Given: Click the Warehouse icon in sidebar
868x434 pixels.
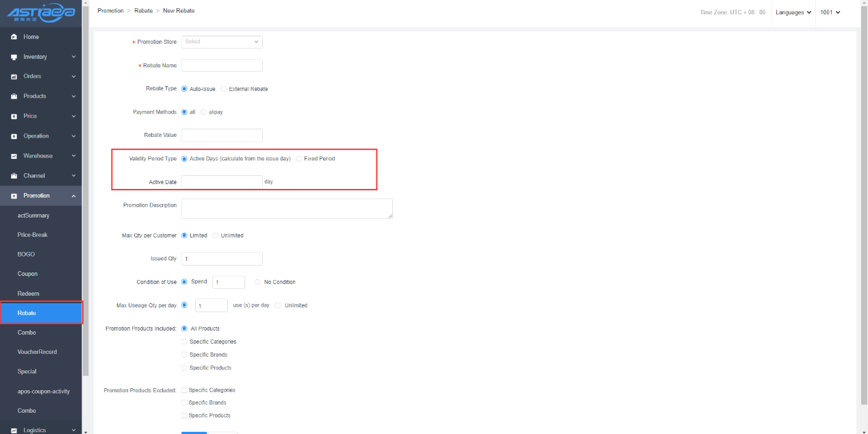Looking at the screenshot, I should 14,156.
